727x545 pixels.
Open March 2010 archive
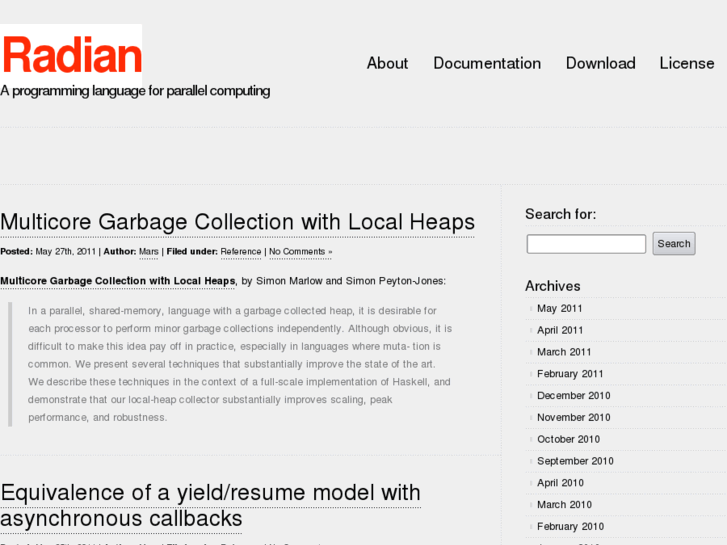point(564,505)
